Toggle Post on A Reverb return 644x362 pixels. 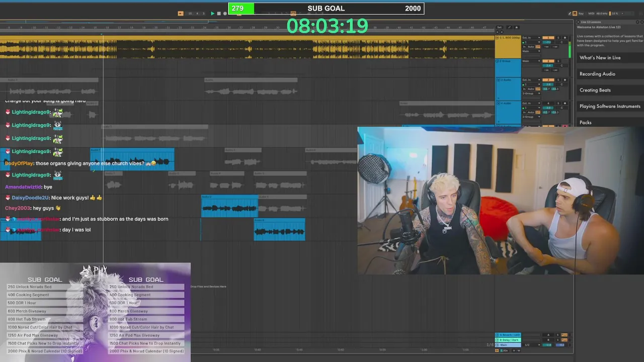coord(565,335)
